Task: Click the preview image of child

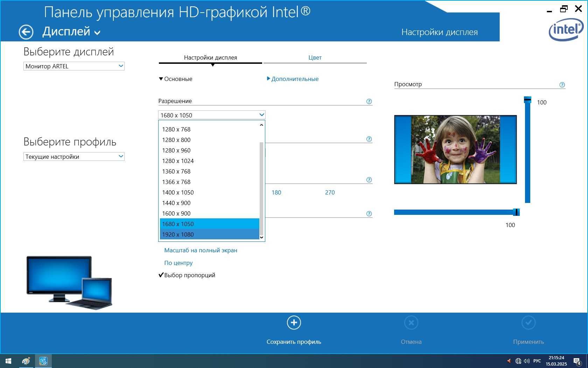Action: click(x=455, y=150)
